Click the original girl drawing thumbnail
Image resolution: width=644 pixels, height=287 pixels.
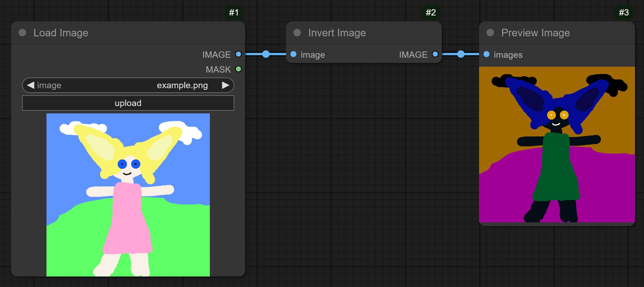[x=128, y=195]
